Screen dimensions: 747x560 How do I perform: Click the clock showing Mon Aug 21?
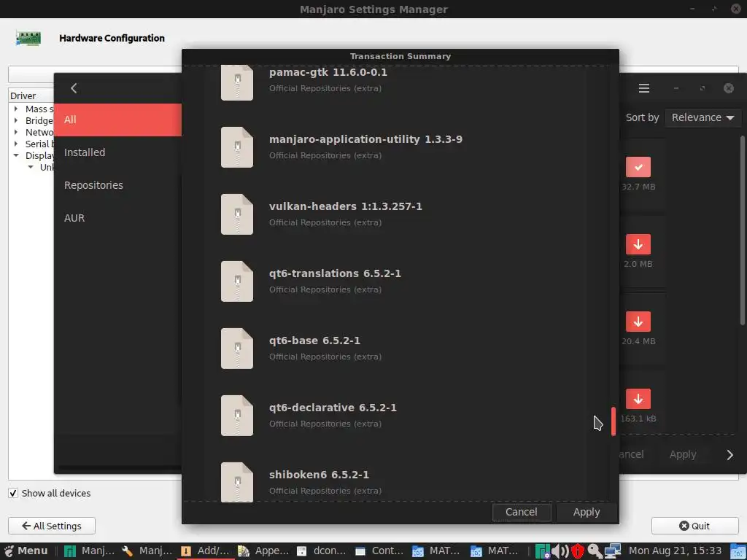(675, 551)
